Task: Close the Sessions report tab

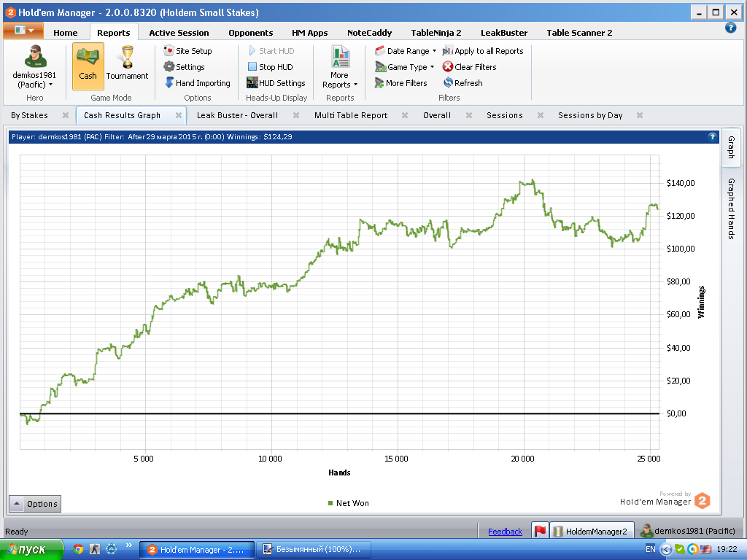Action: point(541,115)
